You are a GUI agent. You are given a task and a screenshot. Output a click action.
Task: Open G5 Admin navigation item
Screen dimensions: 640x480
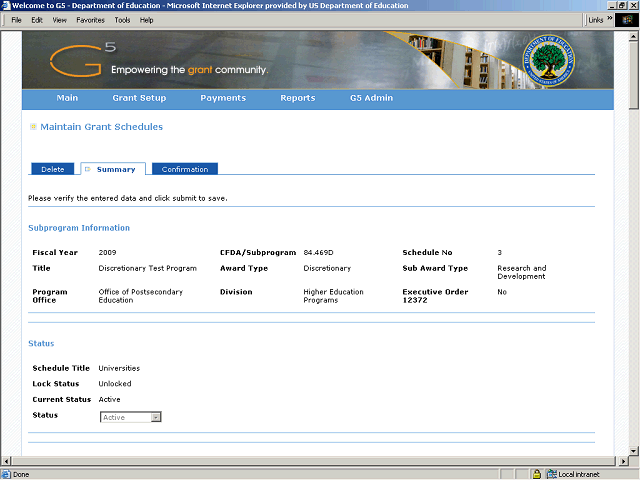click(371, 98)
